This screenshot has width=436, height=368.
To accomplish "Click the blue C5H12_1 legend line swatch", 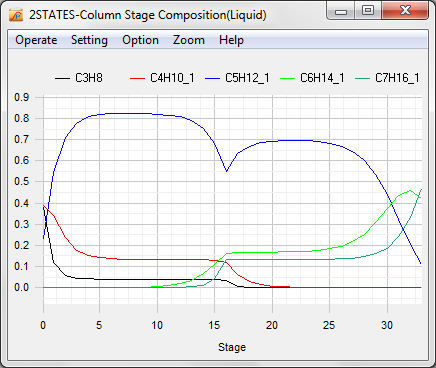I will (x=212, y=79).
